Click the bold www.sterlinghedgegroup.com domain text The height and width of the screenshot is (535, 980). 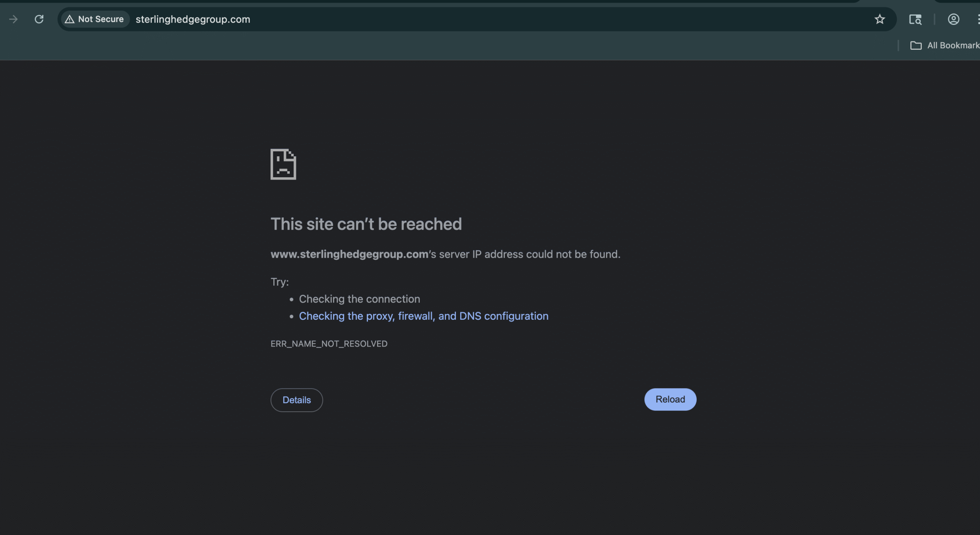click(349, 254)
